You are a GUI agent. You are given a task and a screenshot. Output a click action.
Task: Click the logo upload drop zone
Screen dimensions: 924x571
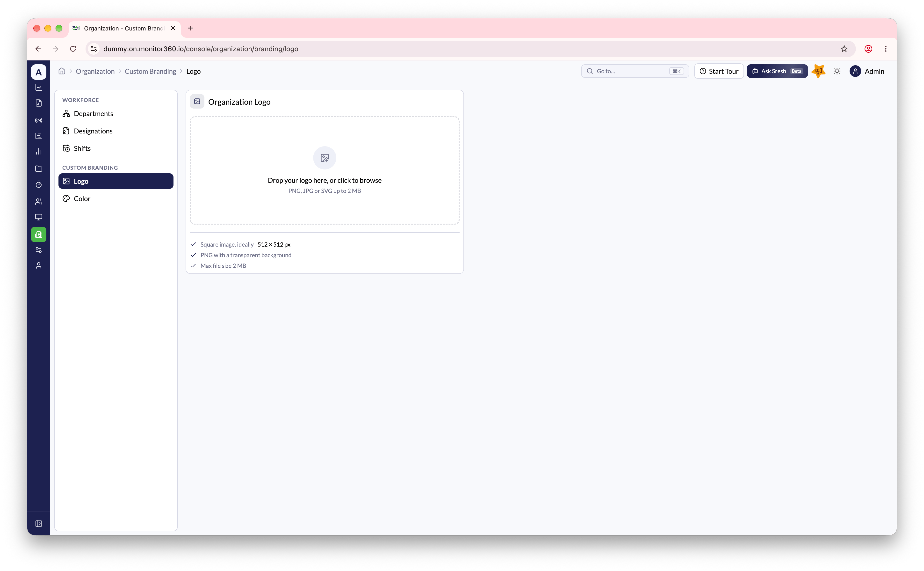325,170
